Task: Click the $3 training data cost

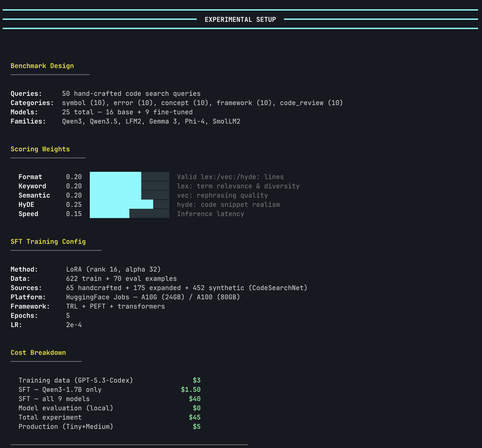Action: pos(197,380)
